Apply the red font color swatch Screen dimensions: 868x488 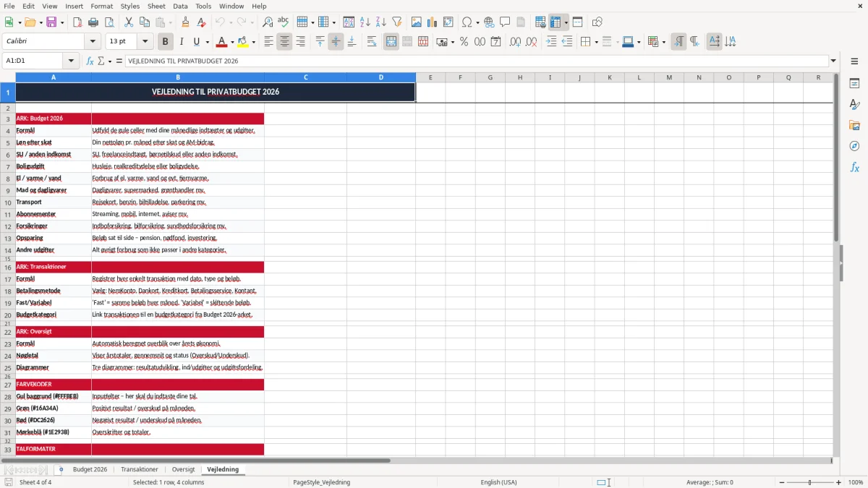222,42
